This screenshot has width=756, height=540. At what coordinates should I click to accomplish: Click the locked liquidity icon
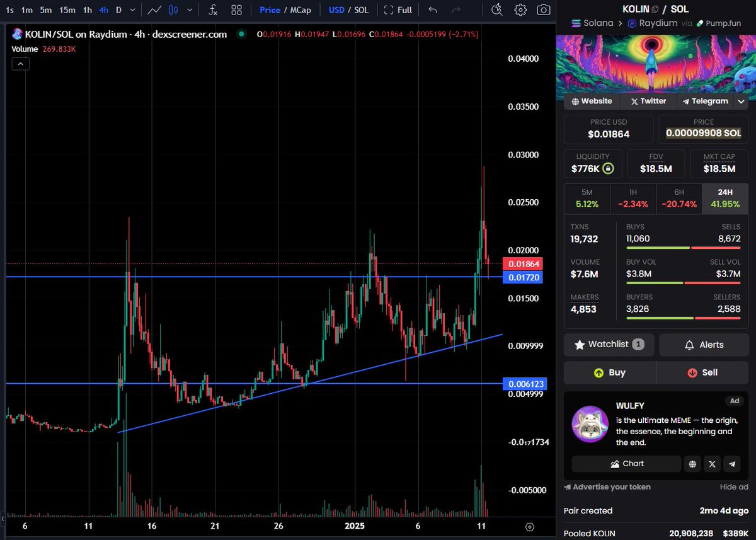[x=608, y=168]
